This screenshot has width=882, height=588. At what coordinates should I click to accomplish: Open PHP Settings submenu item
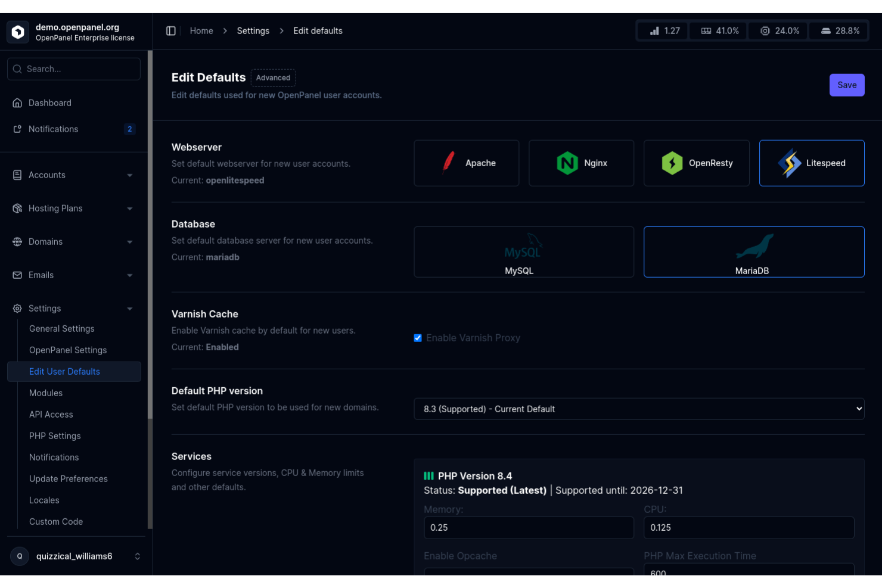coord(55,436)
